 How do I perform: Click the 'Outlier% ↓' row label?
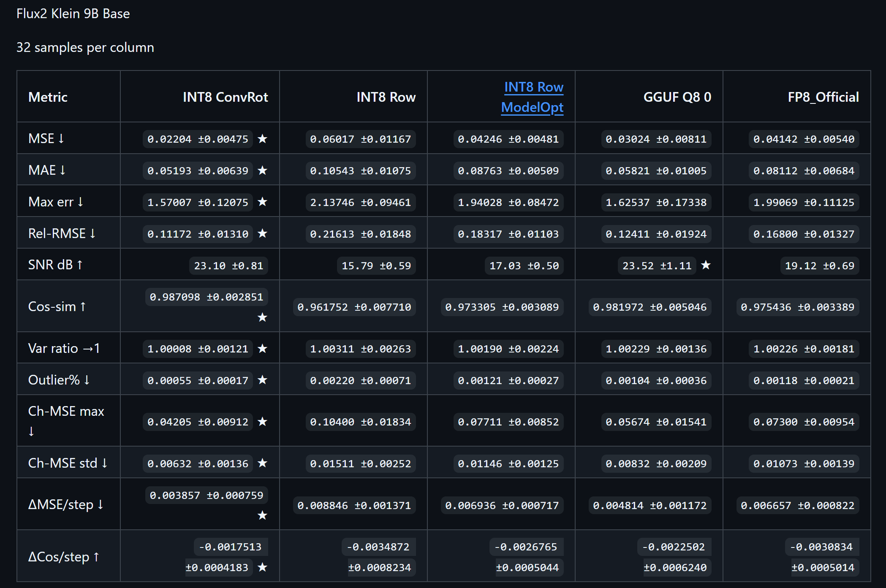(59, 380)
